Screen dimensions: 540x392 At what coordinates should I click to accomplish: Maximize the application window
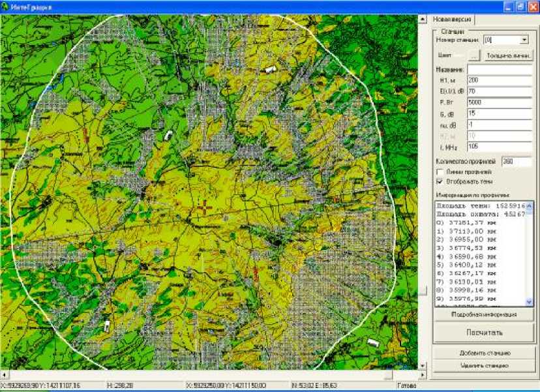click(520, 6)
